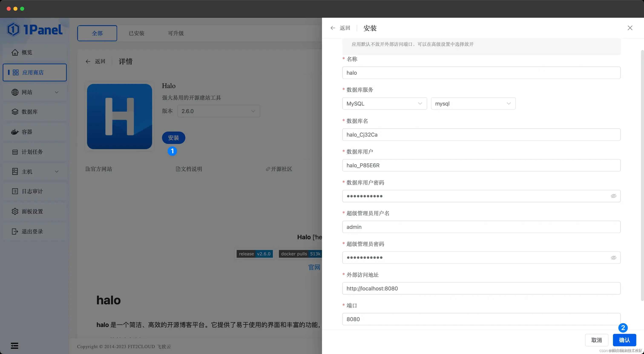This screenshot has width=644, height=354.
Task: Switch to the 已安装 tab
Action: pos(136,33)
